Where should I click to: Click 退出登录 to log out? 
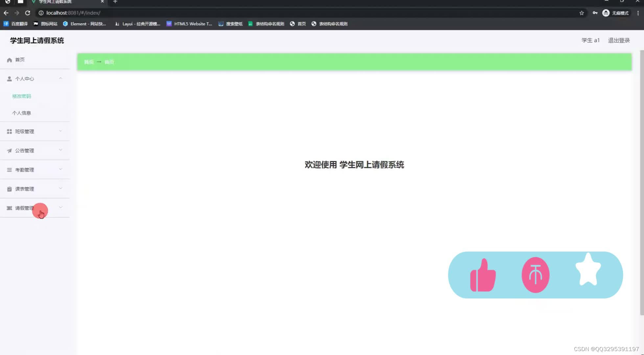(x=619, y=40)
